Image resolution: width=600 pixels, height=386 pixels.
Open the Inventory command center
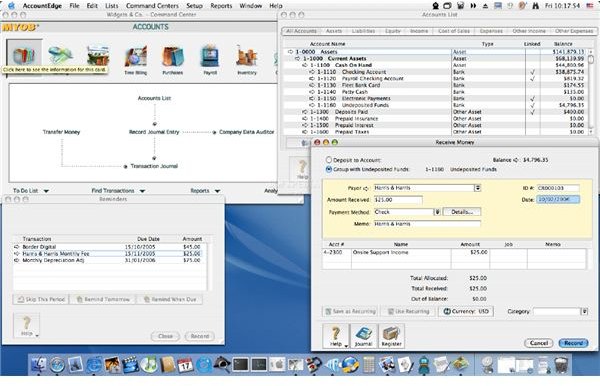(x=247, y=60)
